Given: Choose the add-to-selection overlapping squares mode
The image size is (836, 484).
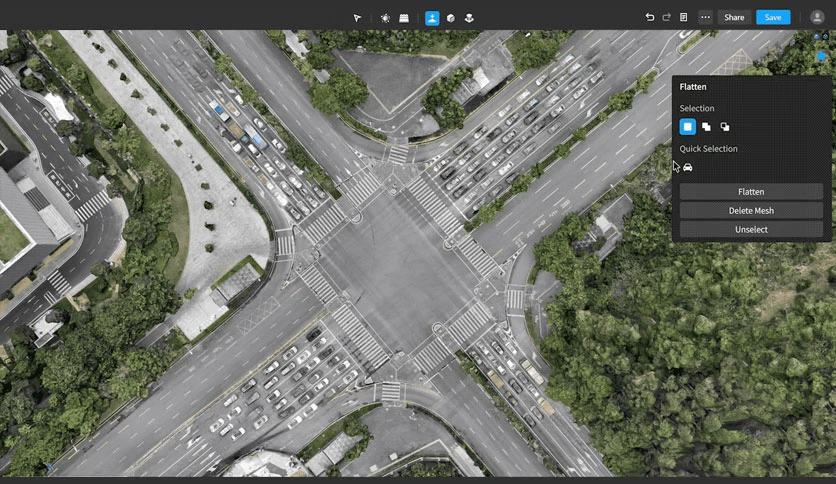Looking at the screenshot, I should point(706,127).
